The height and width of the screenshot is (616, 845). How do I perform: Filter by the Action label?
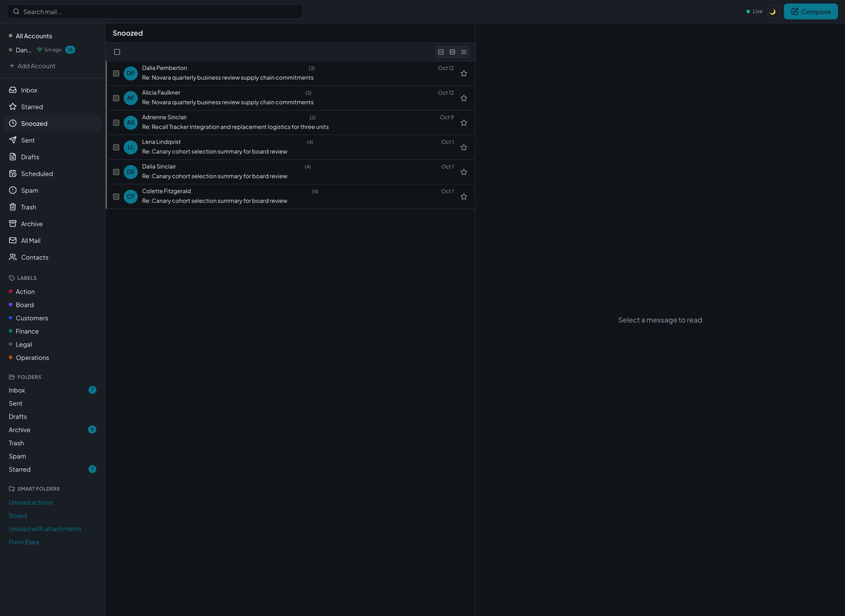pyautogui.click(x=25, y=292)
